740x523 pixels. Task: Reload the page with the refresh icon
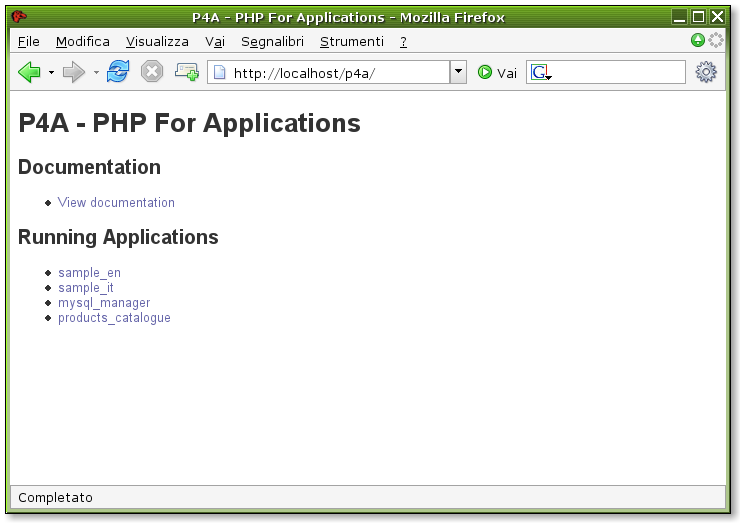[118, 72]
